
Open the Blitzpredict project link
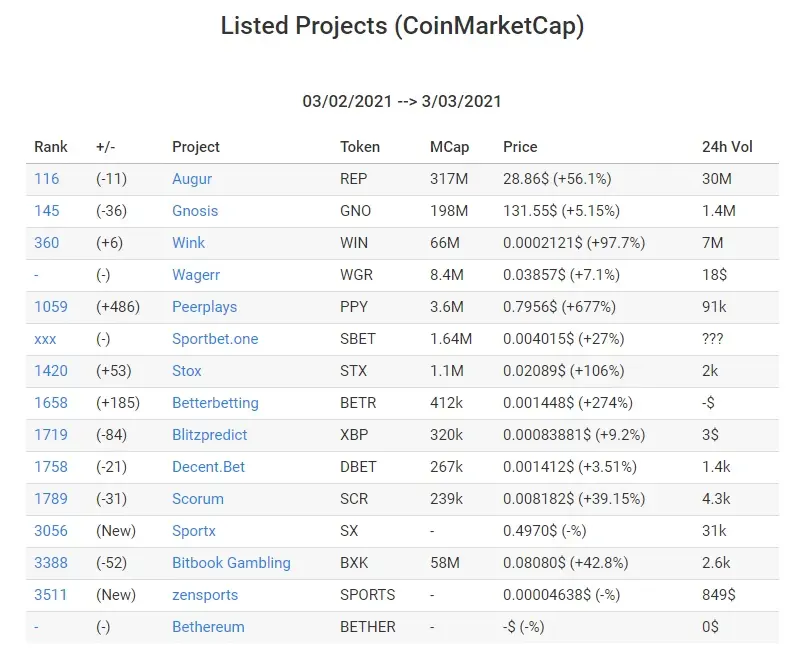(x=209, y=435)
